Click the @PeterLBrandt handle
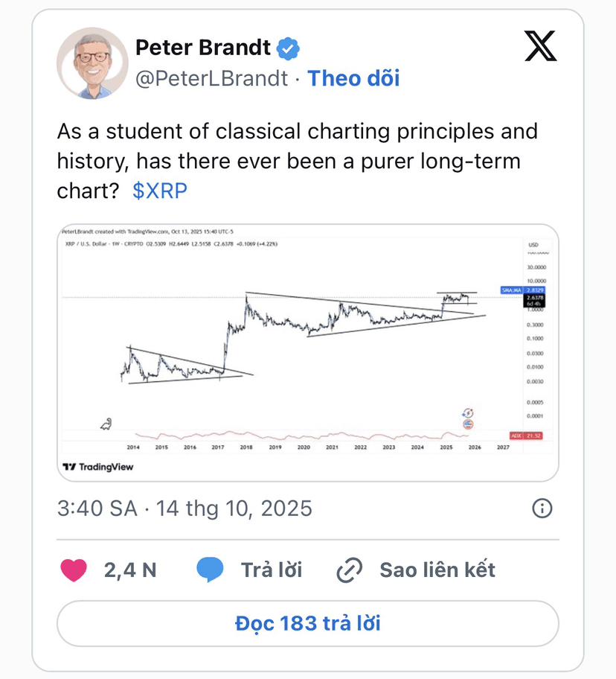Screen dimensions: 616x679 click(x=211, y=78)
